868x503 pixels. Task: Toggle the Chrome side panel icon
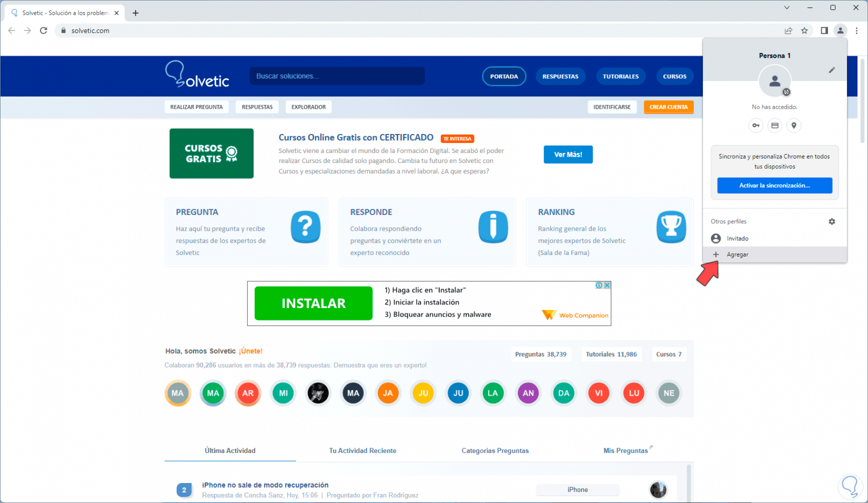pyautogui.click(x=824, y=30)
